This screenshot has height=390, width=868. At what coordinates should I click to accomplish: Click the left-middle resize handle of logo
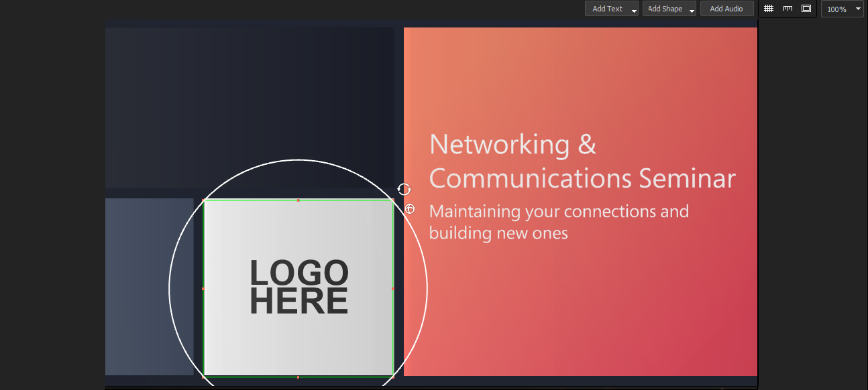203,289
